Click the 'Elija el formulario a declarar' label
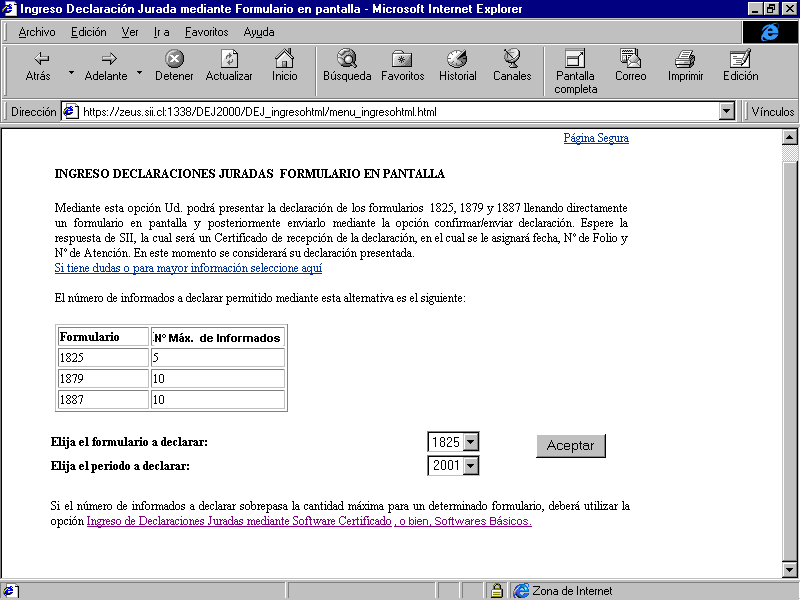The height and width of the screenshot is (600, 800). (x=129, y=442)
